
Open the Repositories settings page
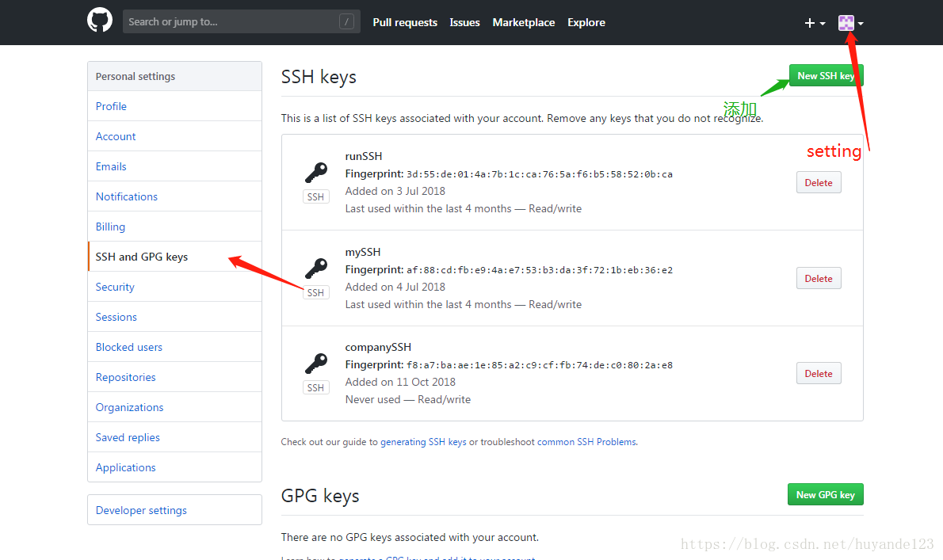point(174,377)
